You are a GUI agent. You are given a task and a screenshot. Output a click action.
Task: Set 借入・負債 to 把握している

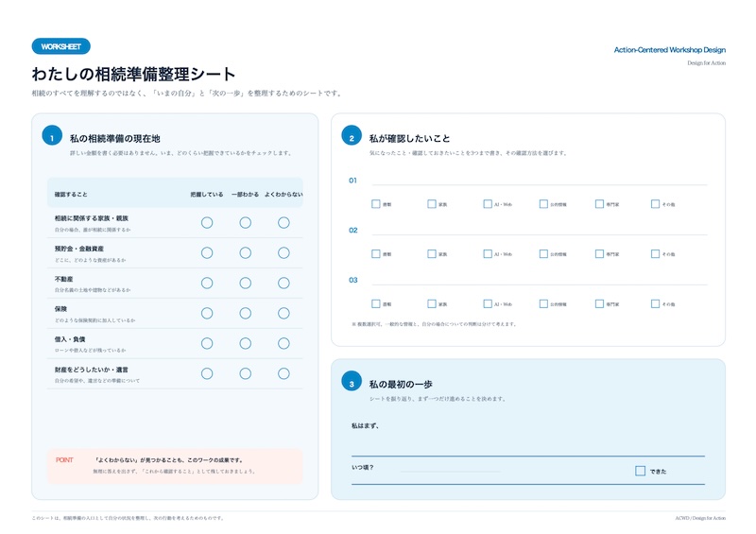207,343
